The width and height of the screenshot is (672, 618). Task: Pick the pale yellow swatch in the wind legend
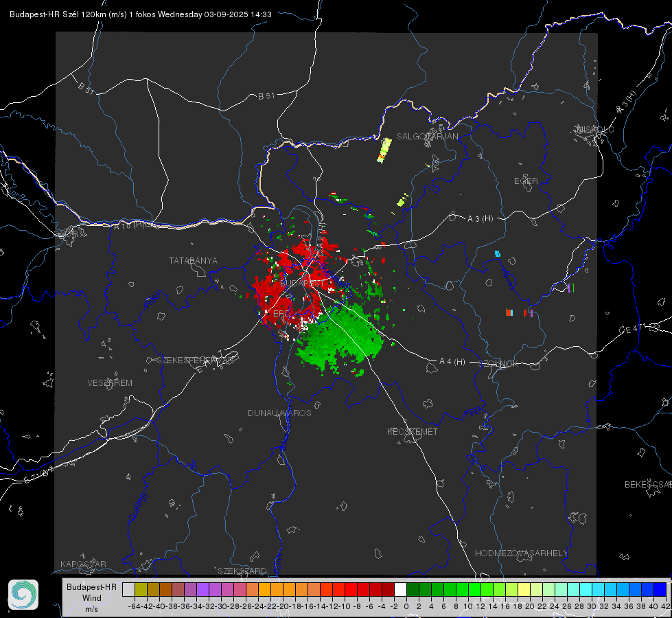coord(524,589)
